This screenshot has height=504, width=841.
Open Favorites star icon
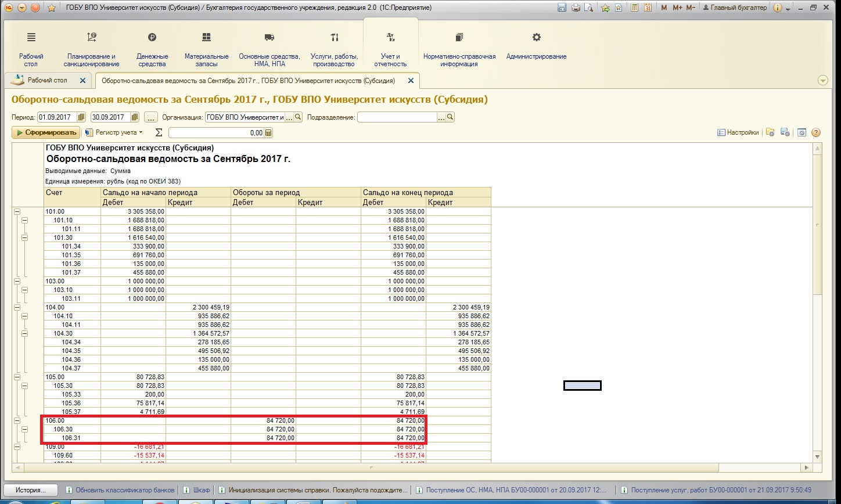[618, 8]
